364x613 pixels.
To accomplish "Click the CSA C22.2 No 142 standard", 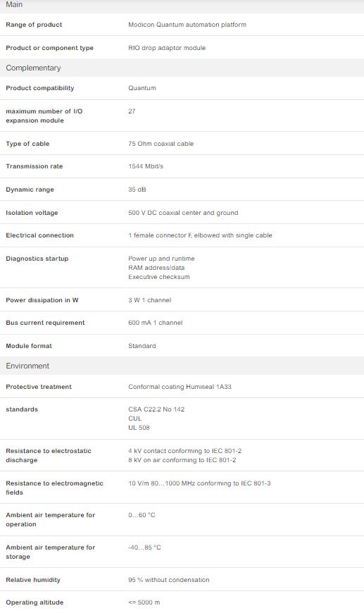I will (x=156, y=409).
